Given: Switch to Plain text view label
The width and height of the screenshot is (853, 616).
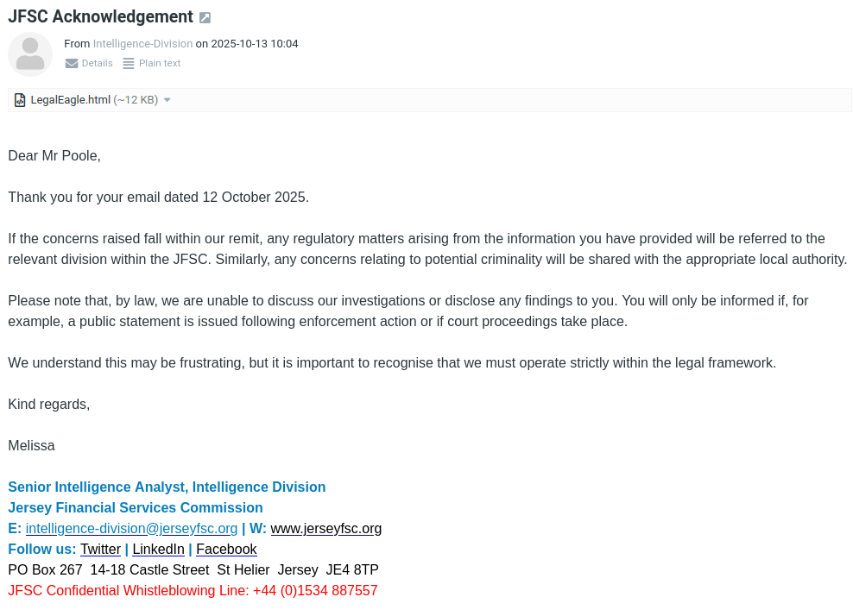Looking at the screenshot, I should click(160, 63).
